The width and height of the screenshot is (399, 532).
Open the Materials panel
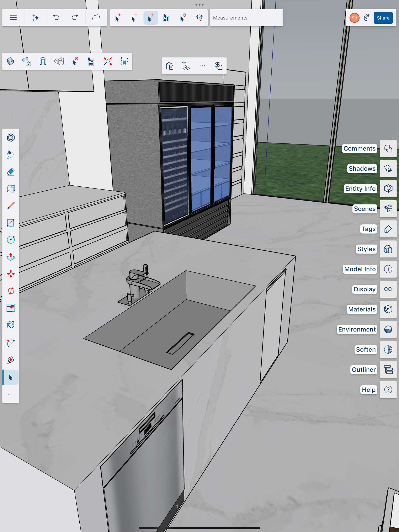388,309
